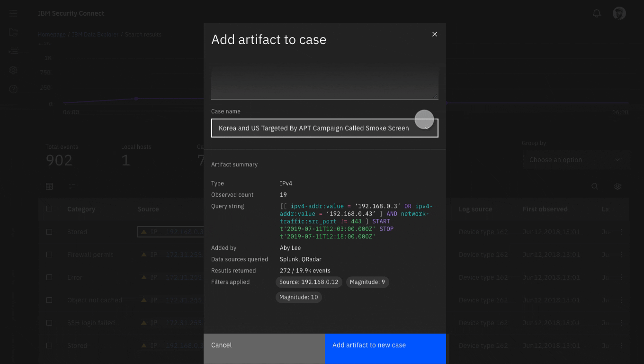The height and width of the screenshot is (364, 644).
Task: Open the notifications bell
Action: pos(596,13)
